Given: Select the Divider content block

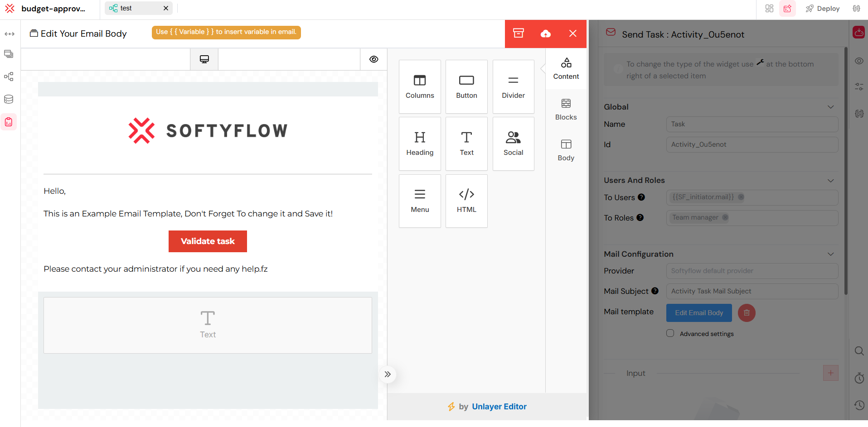Looking at the screenshot, I should point(514,86).
